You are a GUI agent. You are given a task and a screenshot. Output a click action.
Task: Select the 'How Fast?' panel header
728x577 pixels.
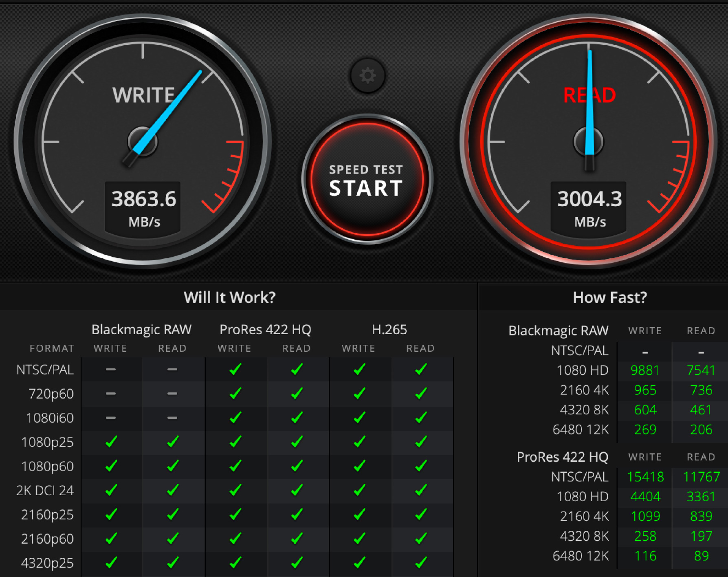pyautogui.click(x=609, y=297)
